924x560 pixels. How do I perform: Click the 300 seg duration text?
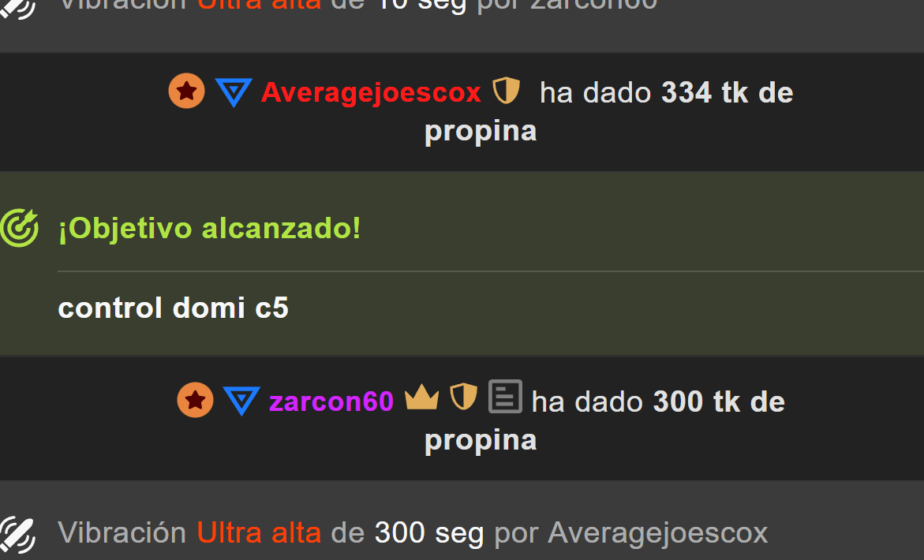[429, 533]
